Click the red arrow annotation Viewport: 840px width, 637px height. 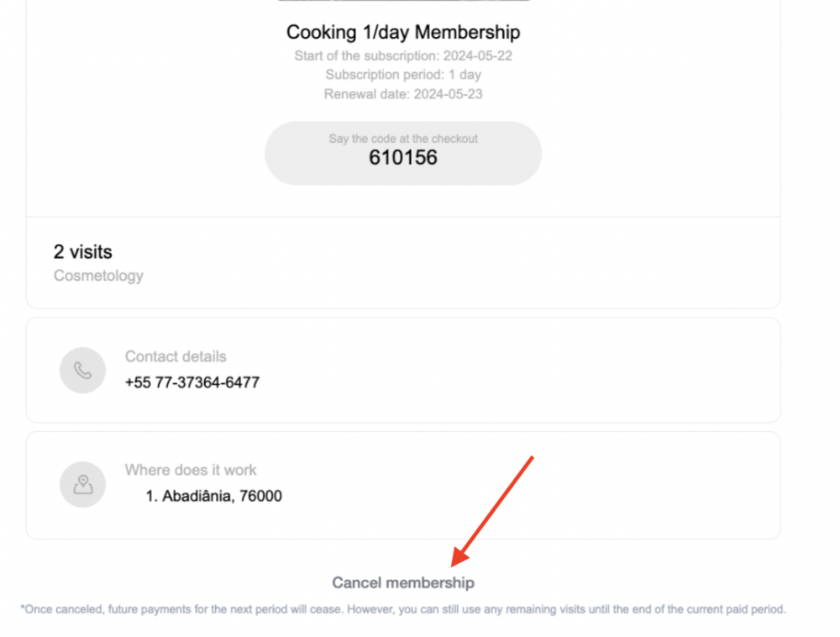(495, 509)
